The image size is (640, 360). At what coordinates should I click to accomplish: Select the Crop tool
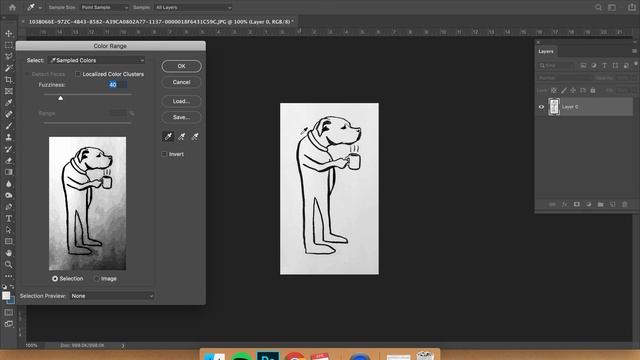click(x=9, y=80)
